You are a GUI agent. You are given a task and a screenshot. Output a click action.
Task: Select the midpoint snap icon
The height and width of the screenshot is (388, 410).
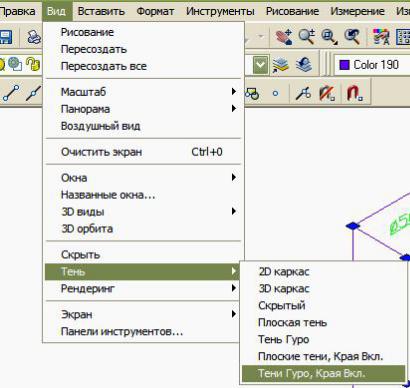click(x=33, y=93)
